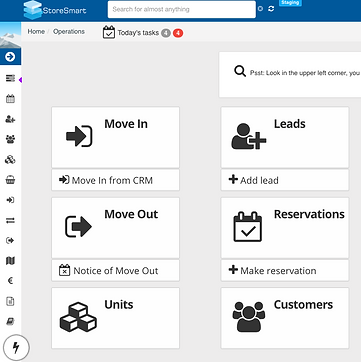This screenshot has width=361, height=362.
Task: Click the gray tasks count badge
Action: pyautogui.click(x=166, y=33)
